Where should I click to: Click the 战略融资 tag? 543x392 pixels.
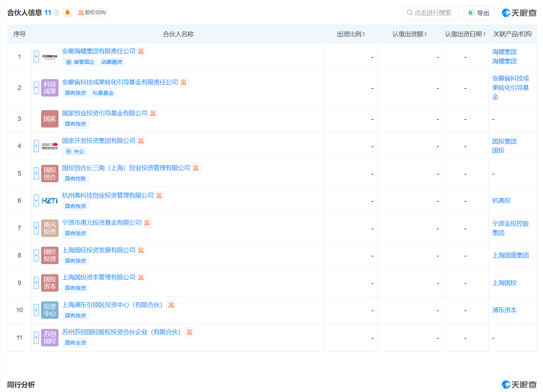coord(112,62)
